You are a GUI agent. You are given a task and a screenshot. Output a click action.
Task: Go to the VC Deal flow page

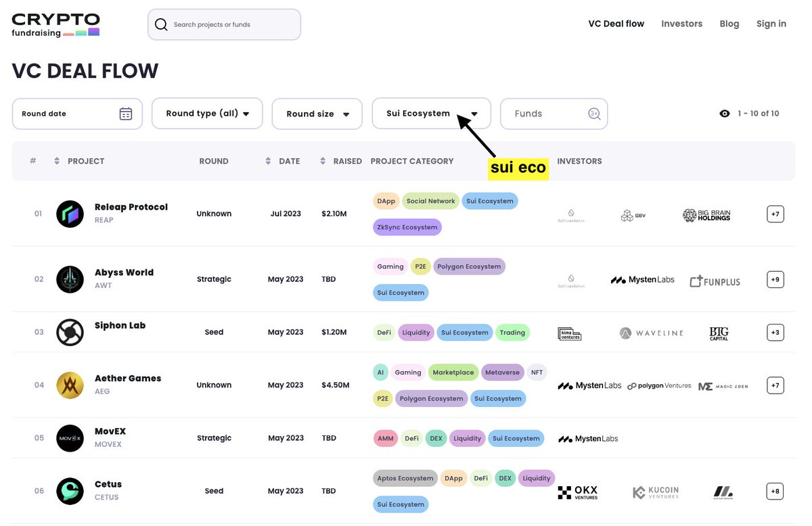[x=616, y=24]
